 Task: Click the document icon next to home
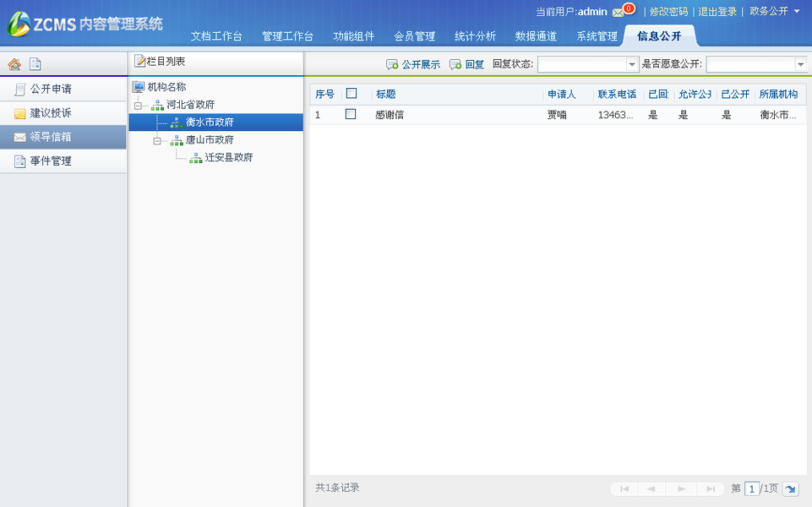point(34,63)
